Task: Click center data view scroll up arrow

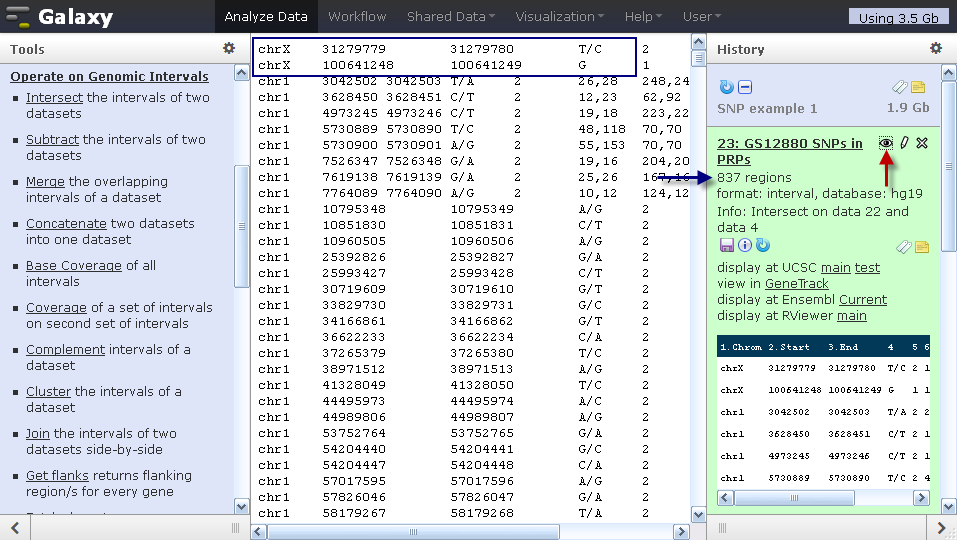Action: click(x=699, y=41)
